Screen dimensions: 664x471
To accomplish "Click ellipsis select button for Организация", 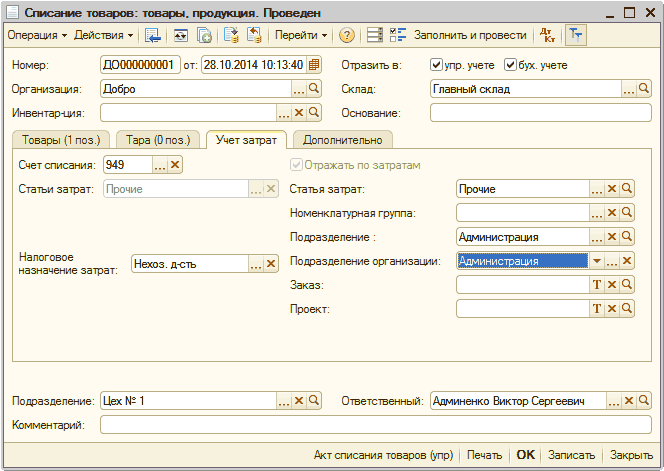I will [x=298, y=89].
